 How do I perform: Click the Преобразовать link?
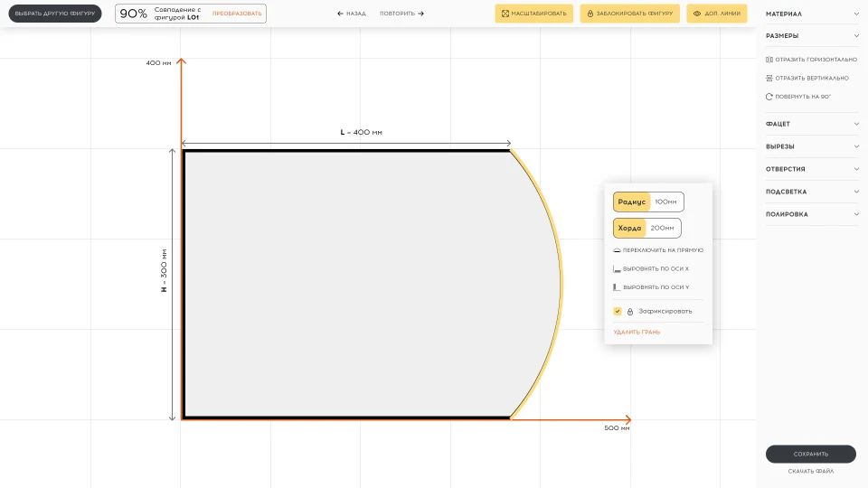coord(237,14)
